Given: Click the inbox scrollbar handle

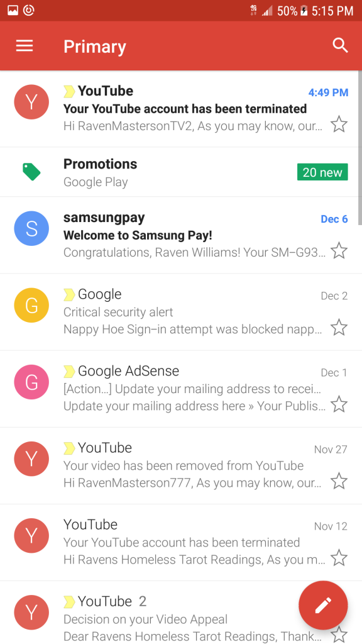Looking at the screenshot, I should [x=360, y=148].
